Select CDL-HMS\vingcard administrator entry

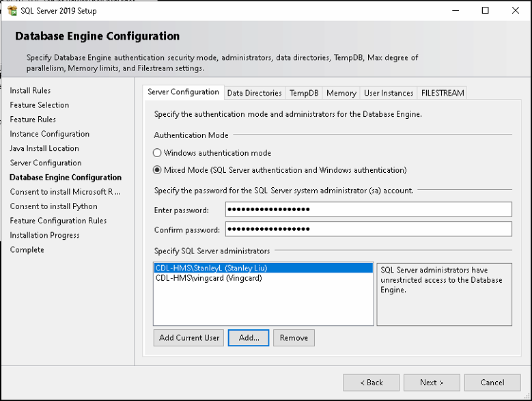pos(264,278)
